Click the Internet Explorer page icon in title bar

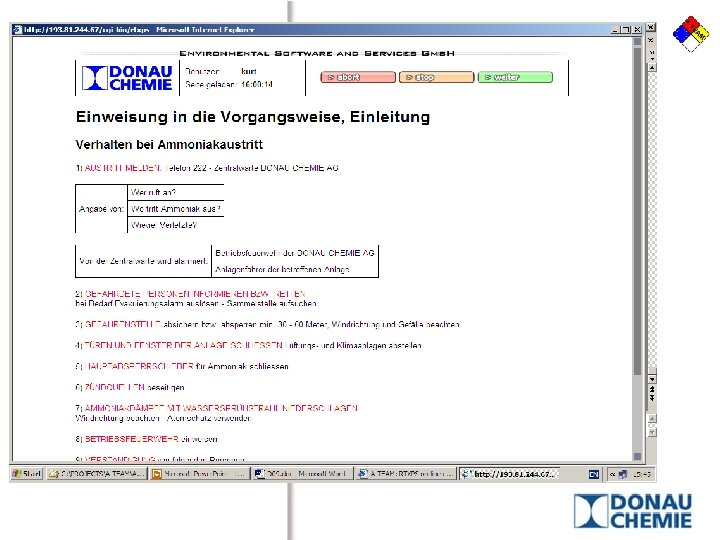pyautogui.click(x=17, y=30)
